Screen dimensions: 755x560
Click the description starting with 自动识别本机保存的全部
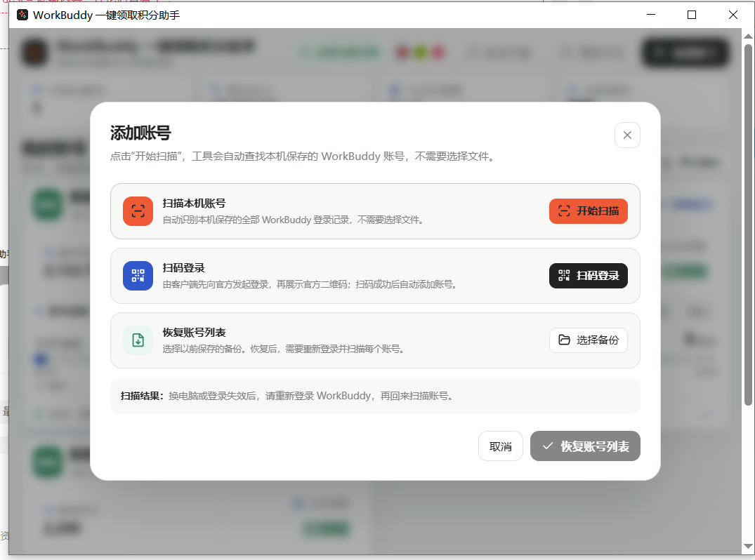(293, 220)
